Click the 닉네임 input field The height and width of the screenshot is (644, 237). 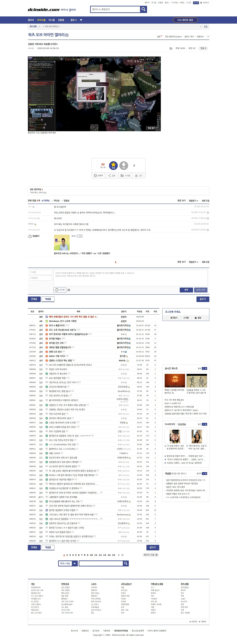point(41,272)
